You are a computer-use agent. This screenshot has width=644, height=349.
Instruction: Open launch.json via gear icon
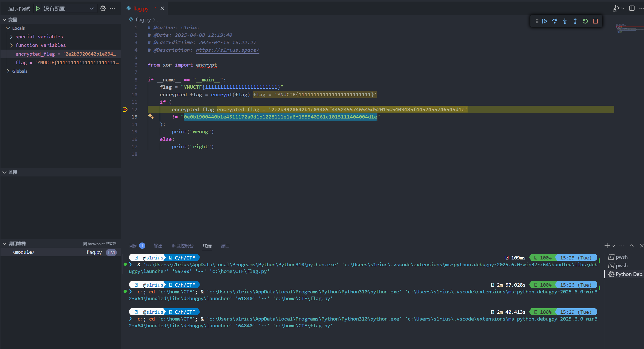[103, 8]
